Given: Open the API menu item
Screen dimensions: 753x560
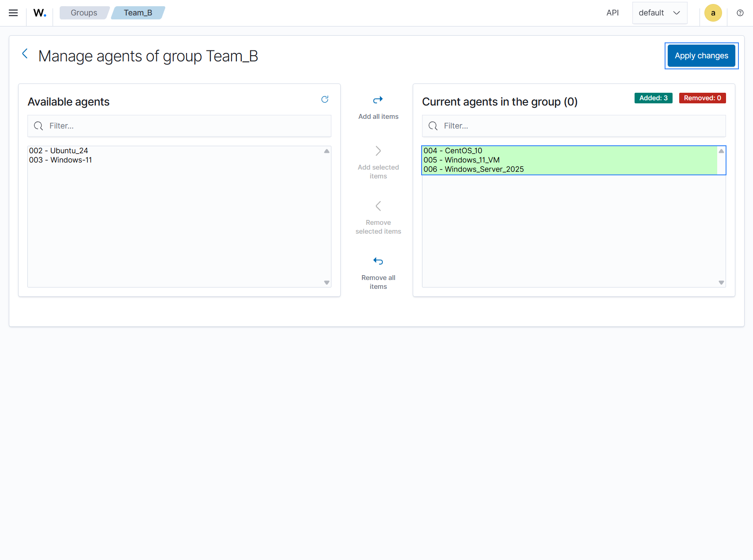Looking at the screenshot, I should pos(612,13).
